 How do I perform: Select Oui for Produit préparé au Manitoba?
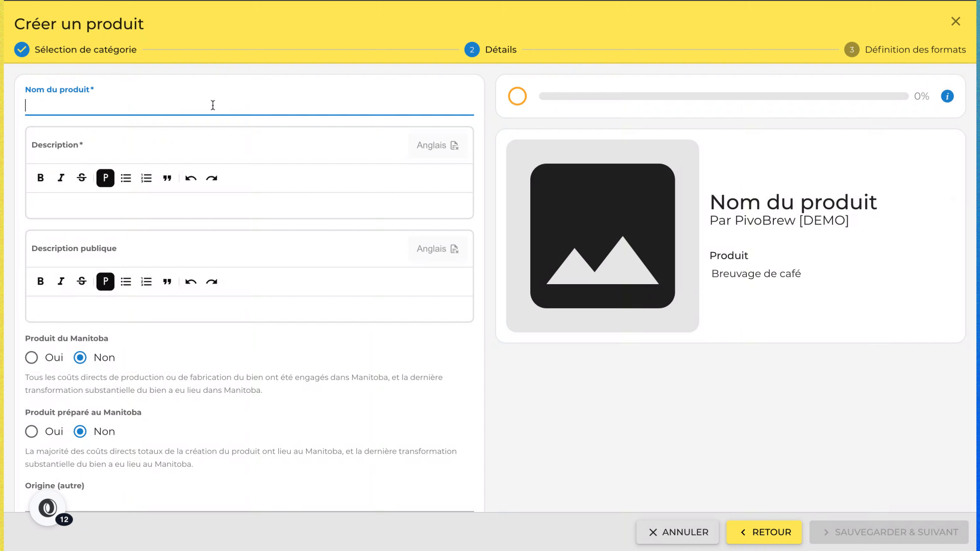[32, 432]
